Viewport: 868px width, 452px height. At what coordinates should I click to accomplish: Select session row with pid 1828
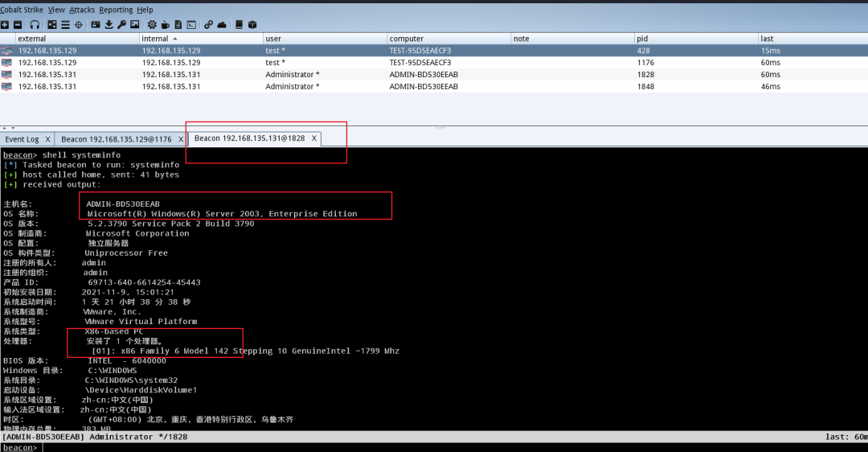434,74
